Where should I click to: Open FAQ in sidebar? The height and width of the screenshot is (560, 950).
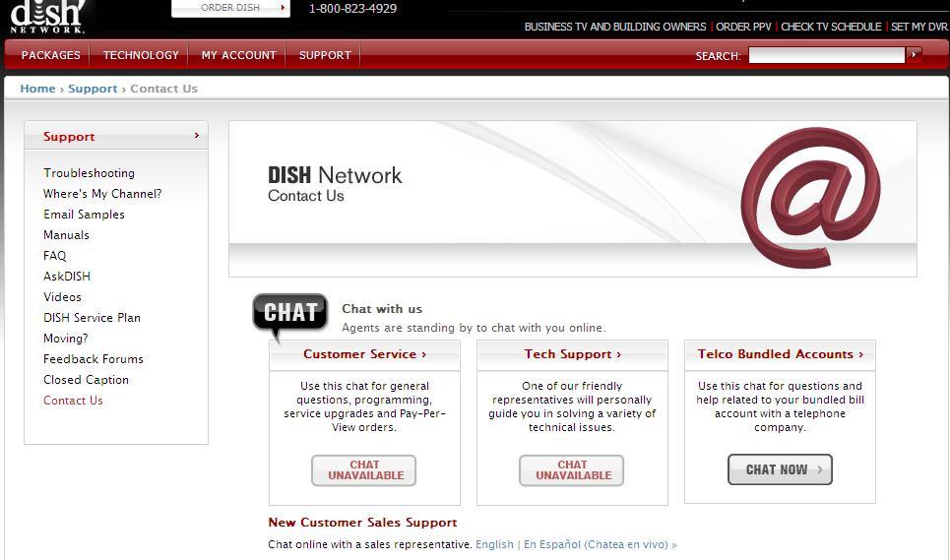(54, 256)
